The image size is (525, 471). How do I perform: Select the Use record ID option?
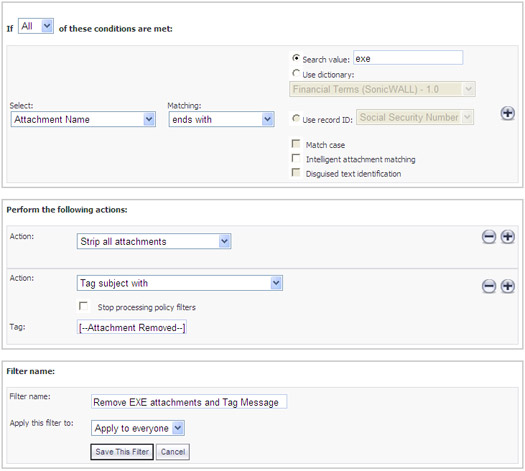click(296, 118)
